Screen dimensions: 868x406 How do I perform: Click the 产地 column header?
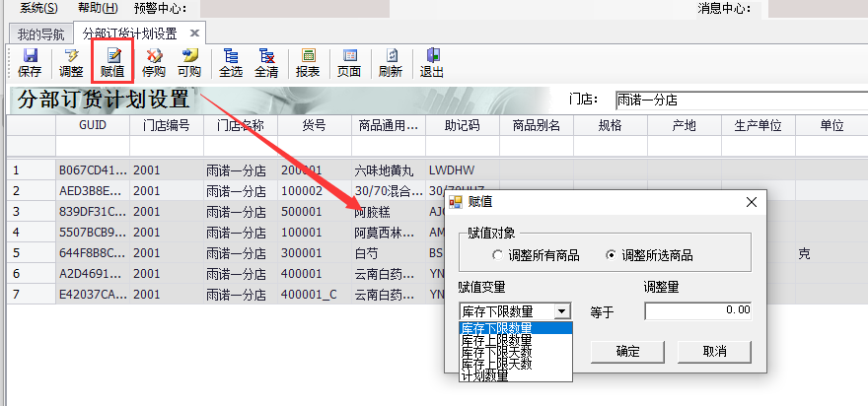tap(685, 125)
